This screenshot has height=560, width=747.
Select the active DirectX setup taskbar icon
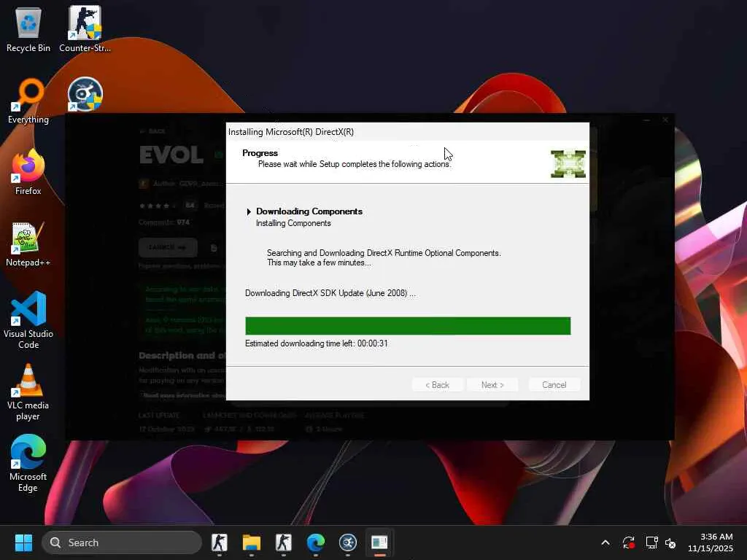(379, 542)
